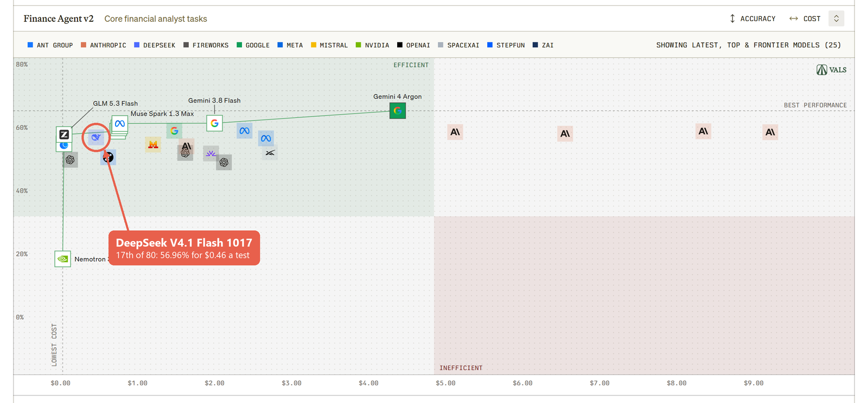The image size is (868, 403).
Task: Click the "GLM 5.3 Flash" label
Action: click(116, 103)
